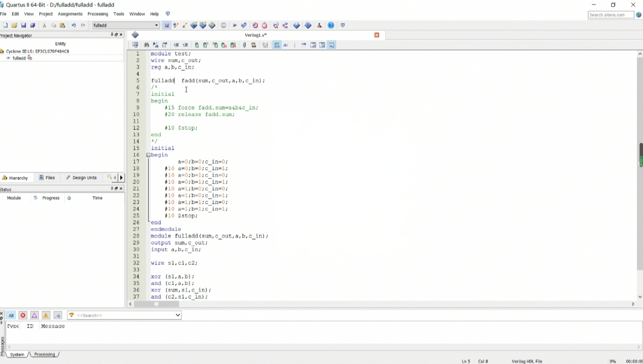Switch to the Design Units tab
The width and height of the screenshot is (643, 364).
tap(81, 178)
